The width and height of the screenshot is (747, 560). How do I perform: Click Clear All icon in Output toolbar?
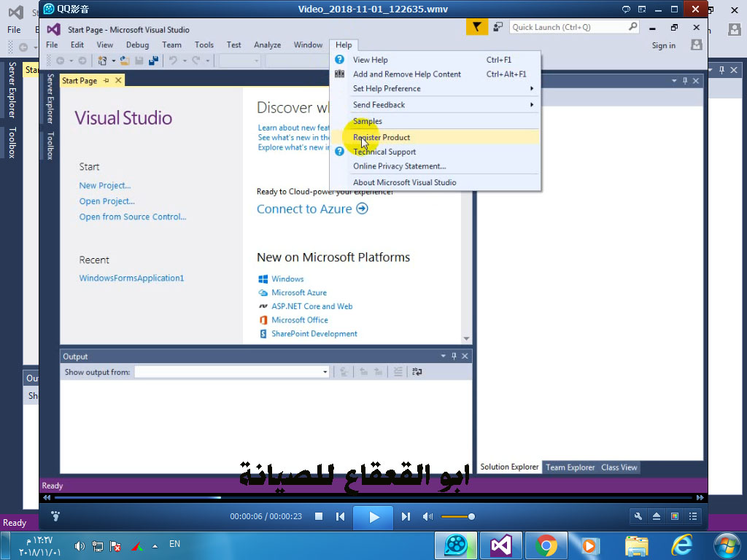click(x=398, y=372)
